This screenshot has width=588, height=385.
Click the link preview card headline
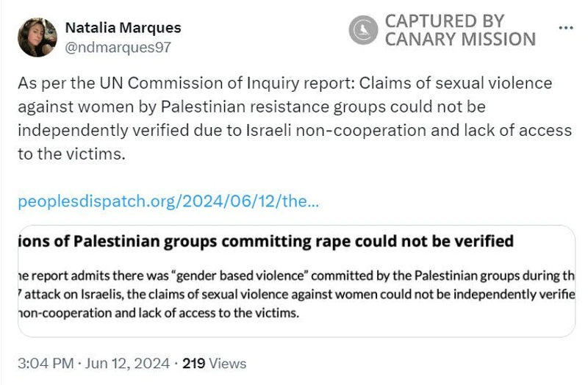(265, 242)
